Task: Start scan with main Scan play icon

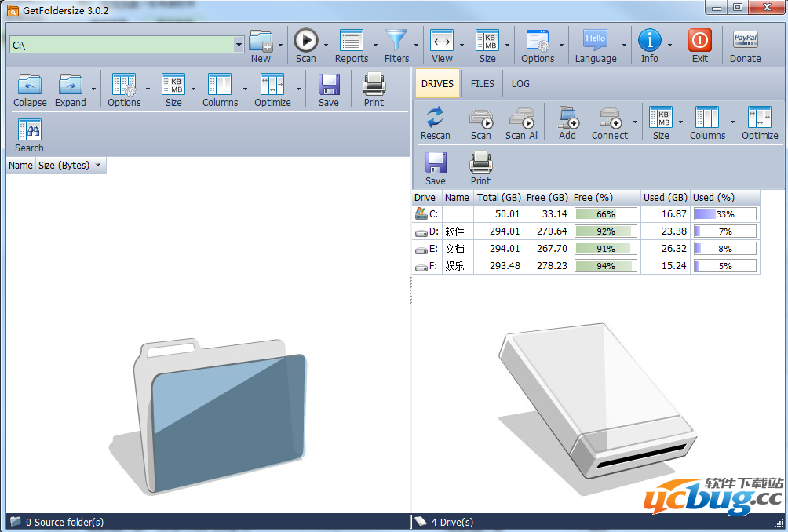Action: [305, 41]
